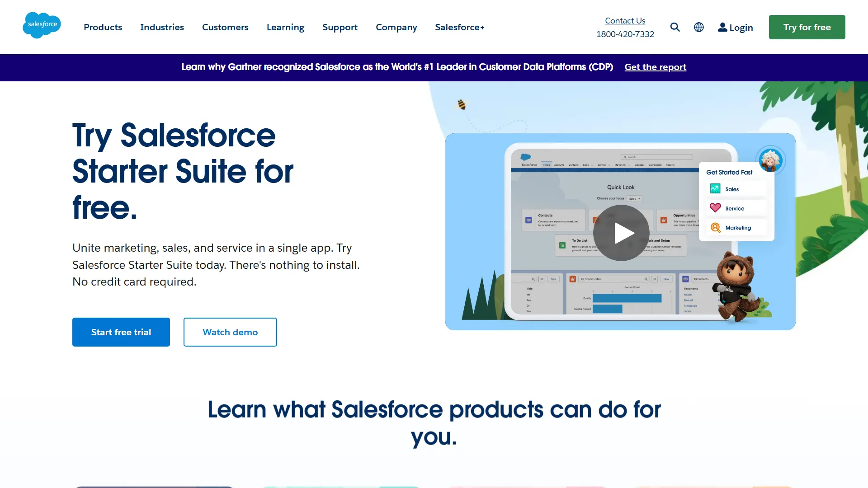
Task: Open the Learning menu
Action: 285,27
